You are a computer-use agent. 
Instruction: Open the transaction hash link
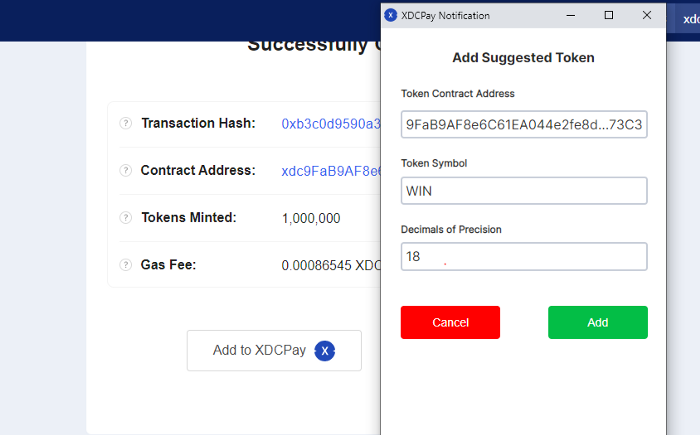(331, 124)
